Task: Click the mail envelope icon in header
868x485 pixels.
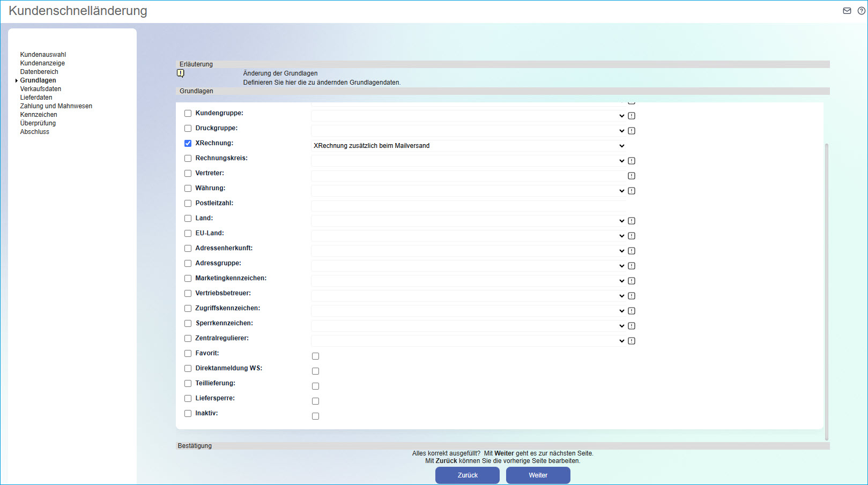Action: 847,11
